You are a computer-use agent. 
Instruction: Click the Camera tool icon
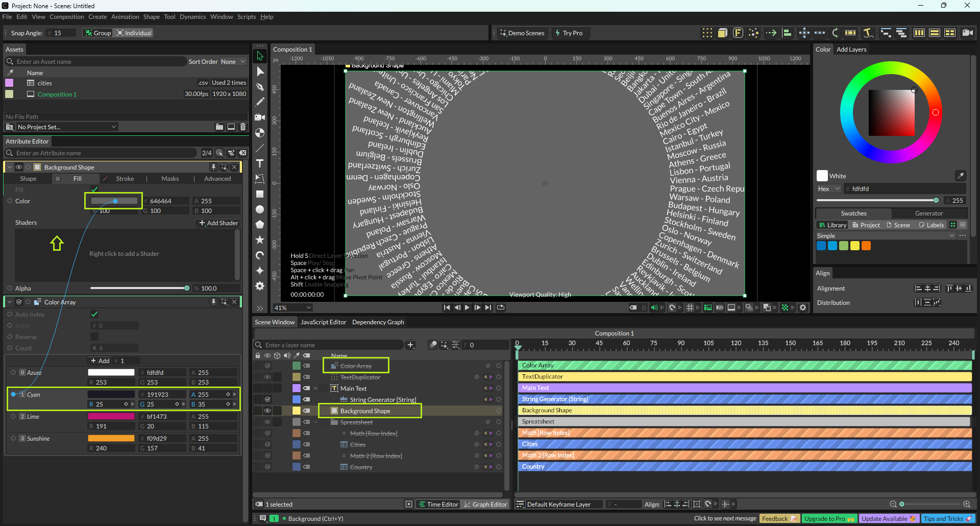[x=260, y=117]
